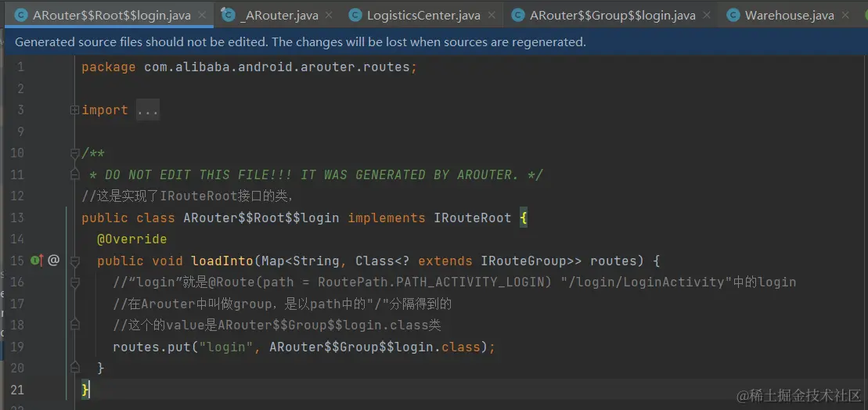868x410 pixels.
Task: Click the "/login/LoginActivity" string in comment
Action: (x=646, y=282)
